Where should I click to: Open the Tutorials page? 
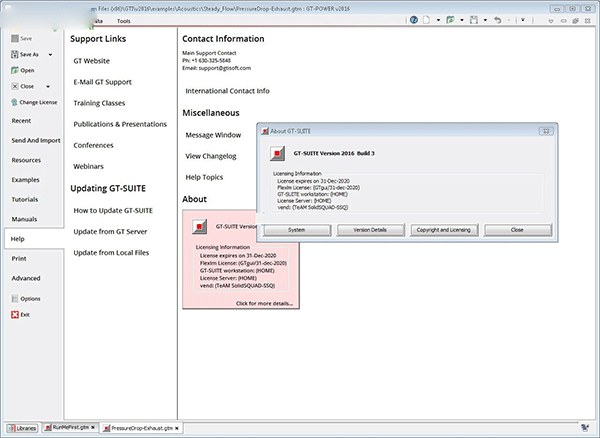click(24, 199)
